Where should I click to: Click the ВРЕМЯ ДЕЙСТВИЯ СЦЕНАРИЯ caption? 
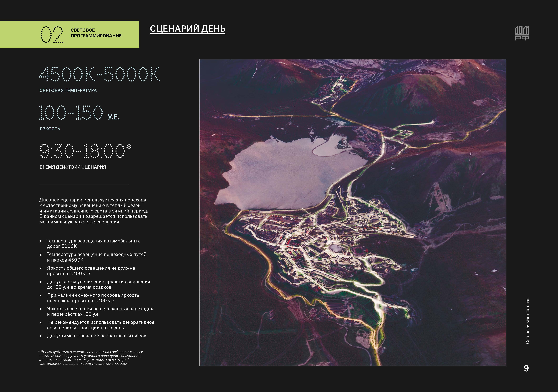pos(73,167)
